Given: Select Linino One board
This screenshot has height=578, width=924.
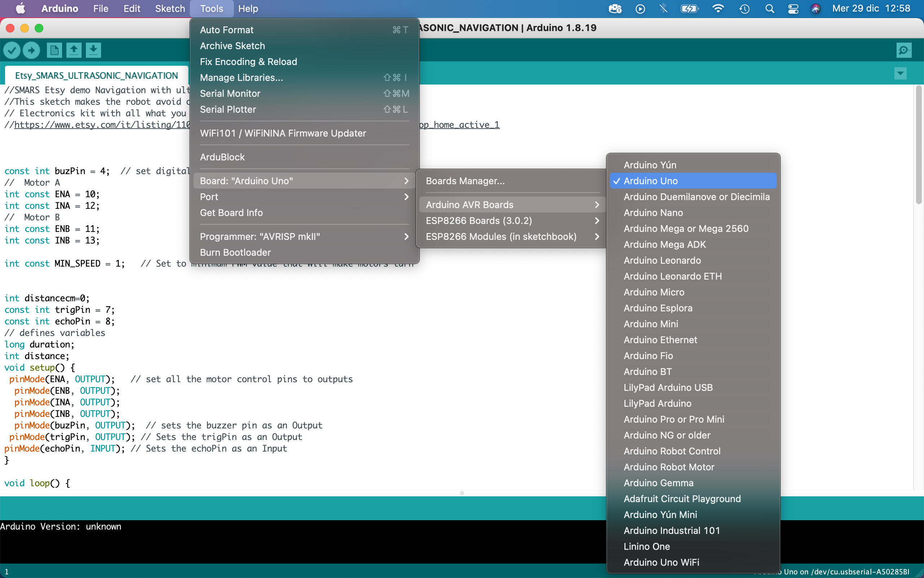Looking at the screenshot, I should pos(693,547).
